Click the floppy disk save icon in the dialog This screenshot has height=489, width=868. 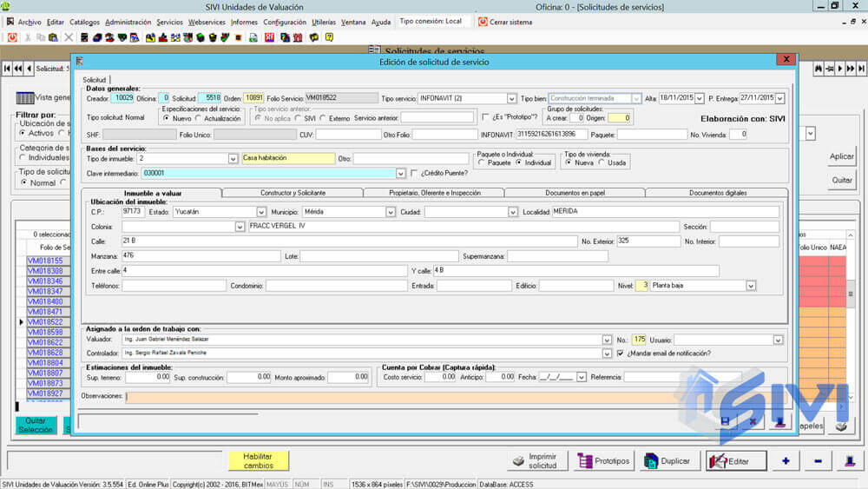click(x=725, y=421)
